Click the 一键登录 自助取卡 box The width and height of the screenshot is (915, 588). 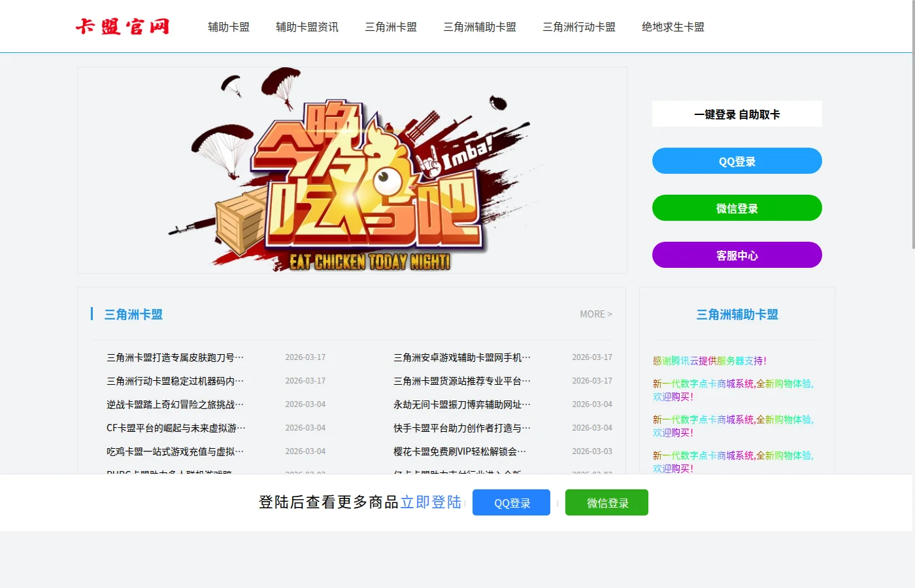click(x=737, y=114)
